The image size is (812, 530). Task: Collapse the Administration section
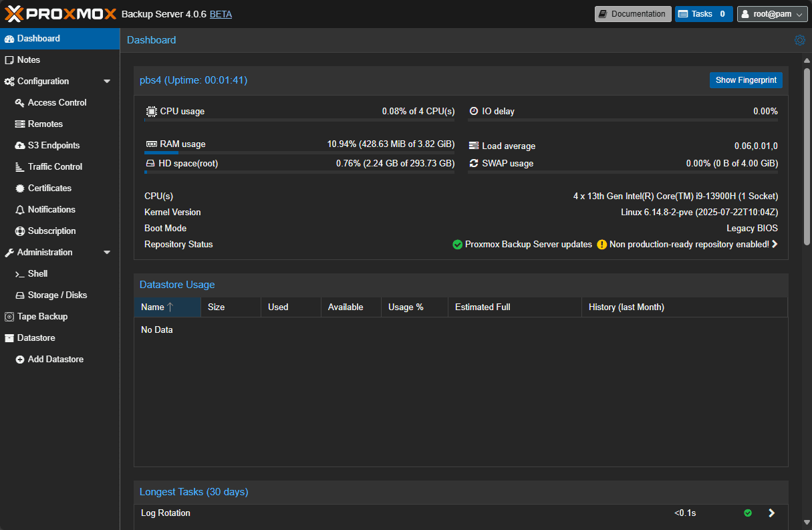[x=107, y=252]
